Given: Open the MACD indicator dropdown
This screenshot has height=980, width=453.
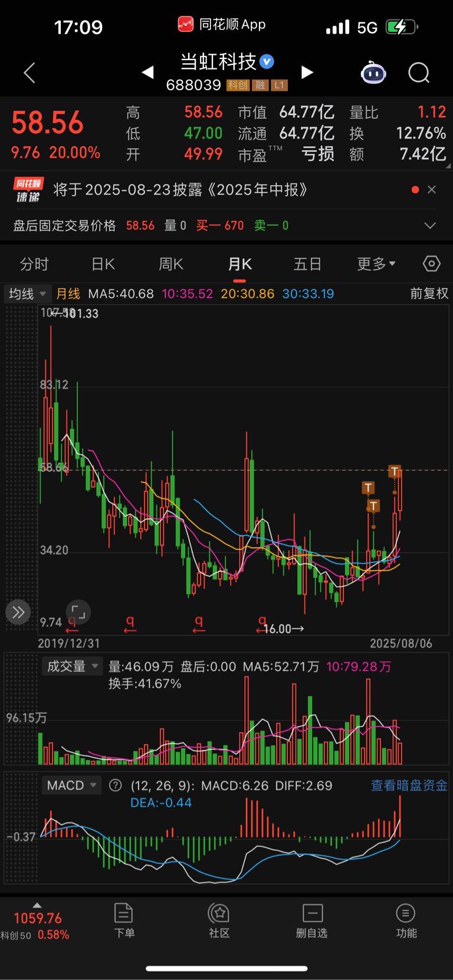Looking at the screenshot, I should pyautogui.click(x=71, y=785).
